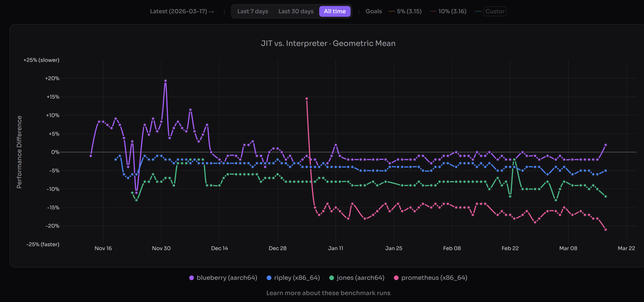Image resolution: width=644 pixels, height=302 pixels.
Task: Click the prometheus spike at +15%
Action: click(306, 98)
